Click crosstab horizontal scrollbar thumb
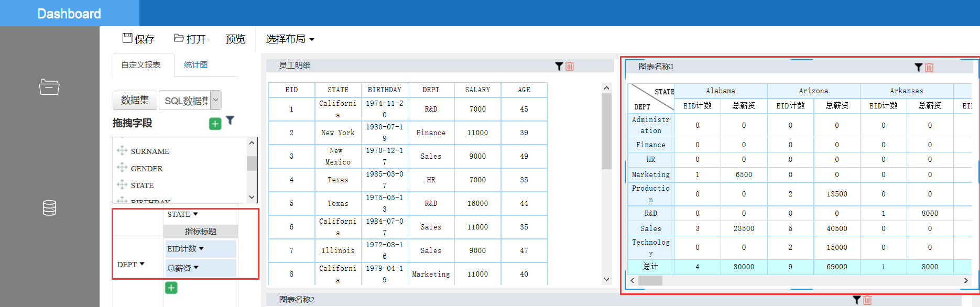 650,280
